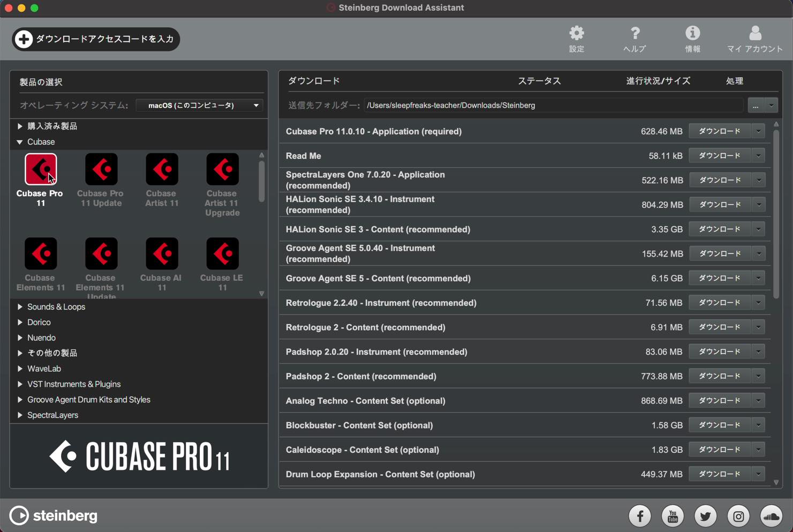Open download options arrow for Padshop 2 Content
The height and width of the screenshot is (532, 793).
[758, 376]
